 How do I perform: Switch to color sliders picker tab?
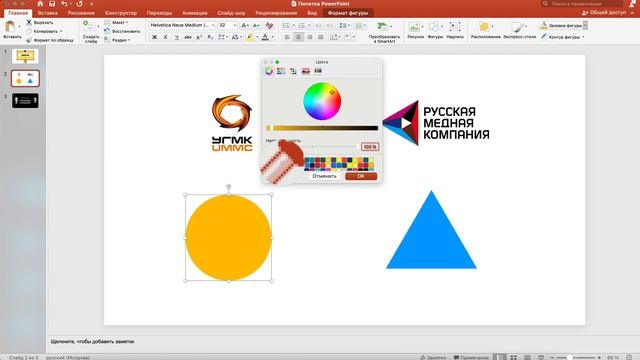tap(281, 71)
